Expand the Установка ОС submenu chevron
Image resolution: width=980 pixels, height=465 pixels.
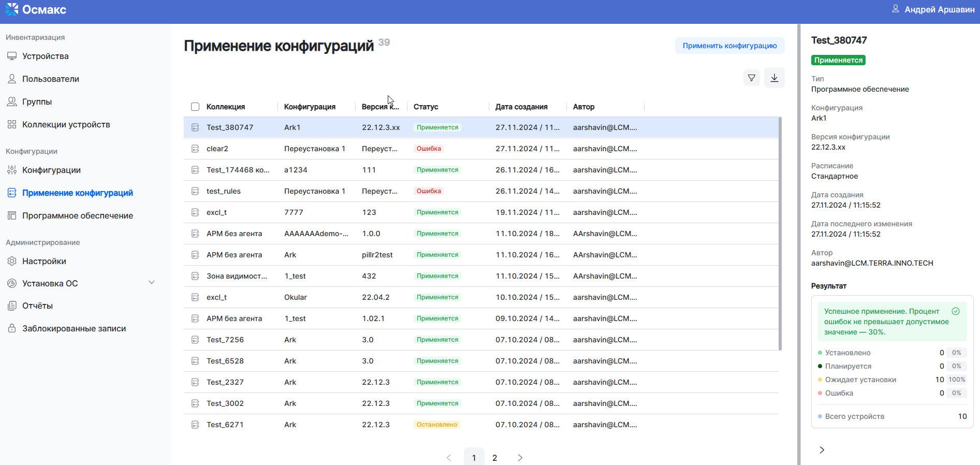(x=152, y=283)
